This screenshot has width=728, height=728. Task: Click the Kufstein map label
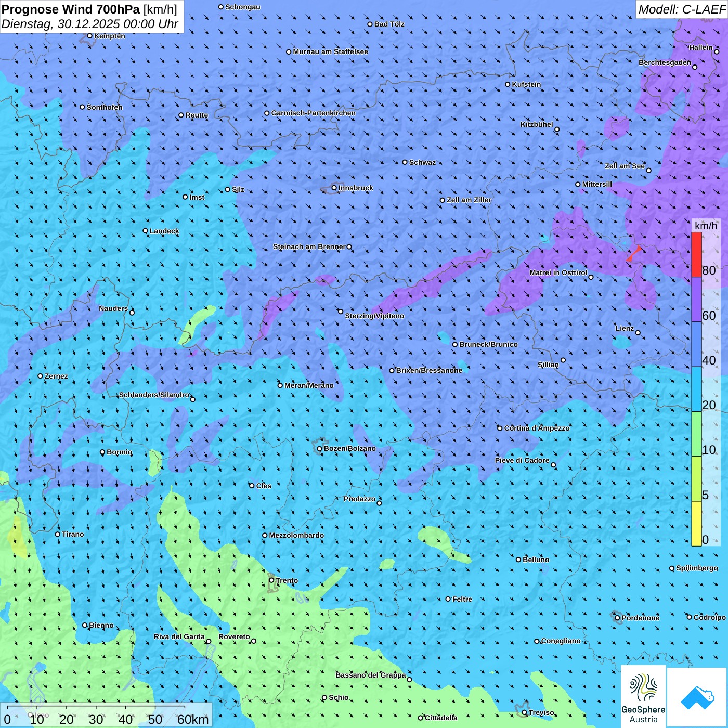coord(526,84)
